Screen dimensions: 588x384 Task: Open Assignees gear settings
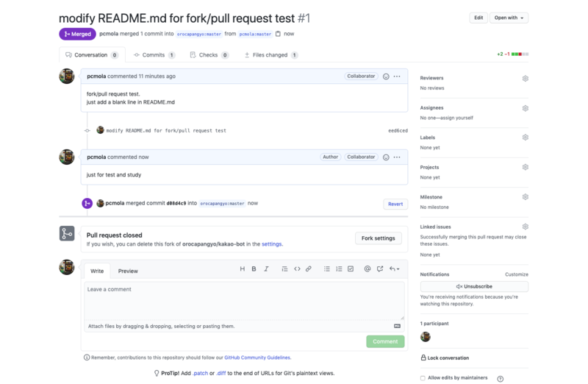tap(526, 108)
